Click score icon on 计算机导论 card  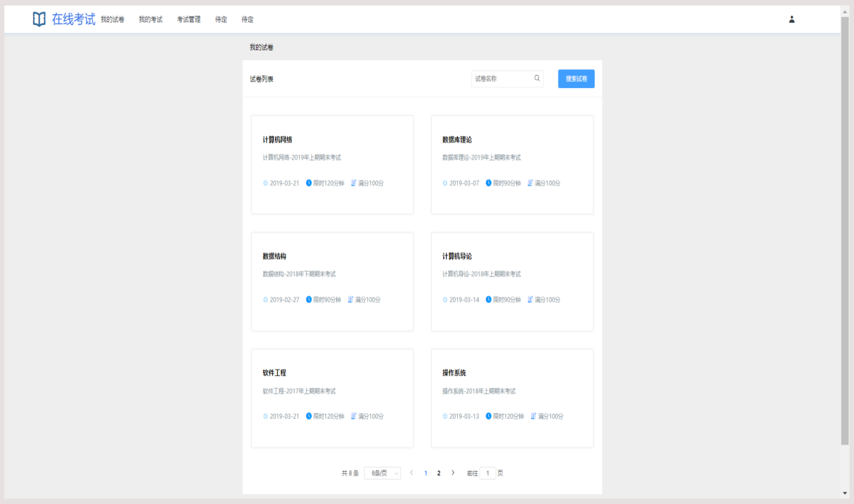pyautogui.click(x=531, y=300)
